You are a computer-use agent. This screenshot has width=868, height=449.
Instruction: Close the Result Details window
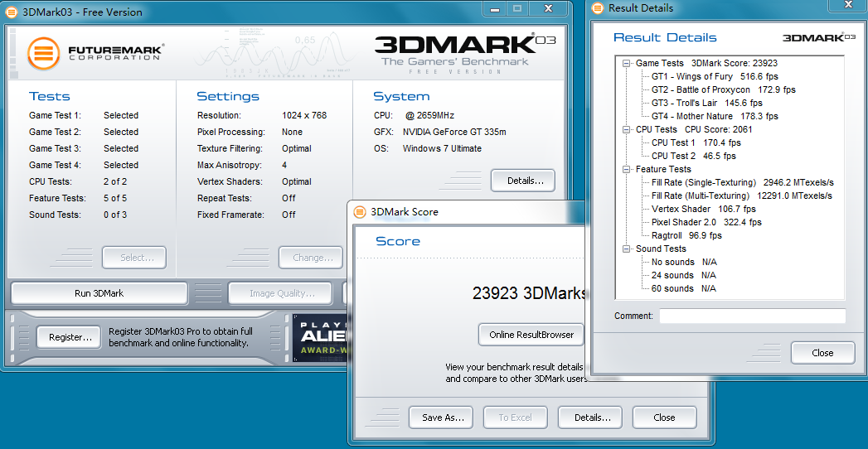click(x=822, y=353)
